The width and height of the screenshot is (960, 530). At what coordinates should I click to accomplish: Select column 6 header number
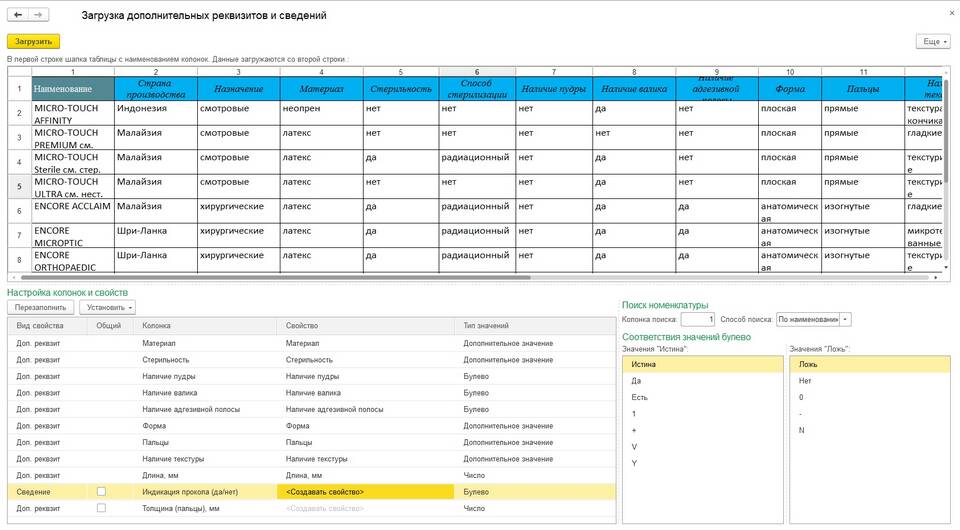coord(477,72)
